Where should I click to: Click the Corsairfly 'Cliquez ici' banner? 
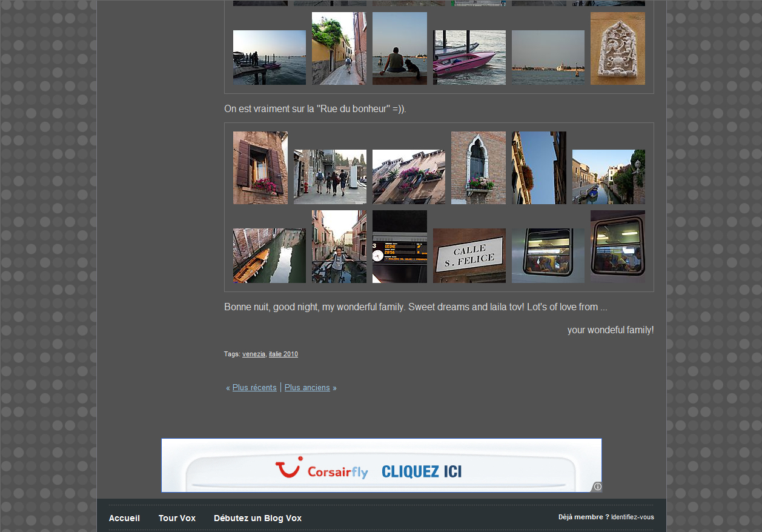[x=381, y=465]
